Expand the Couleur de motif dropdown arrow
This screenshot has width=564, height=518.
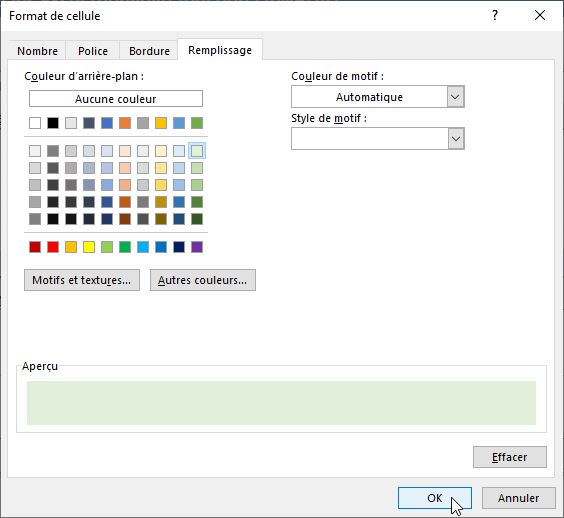pos(455,96)
